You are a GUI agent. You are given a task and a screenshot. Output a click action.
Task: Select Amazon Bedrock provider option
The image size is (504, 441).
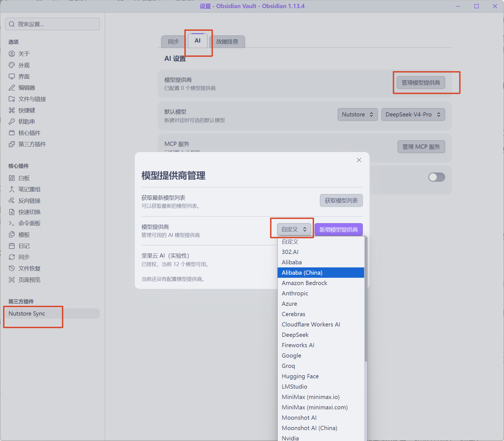tap(321, 283)
